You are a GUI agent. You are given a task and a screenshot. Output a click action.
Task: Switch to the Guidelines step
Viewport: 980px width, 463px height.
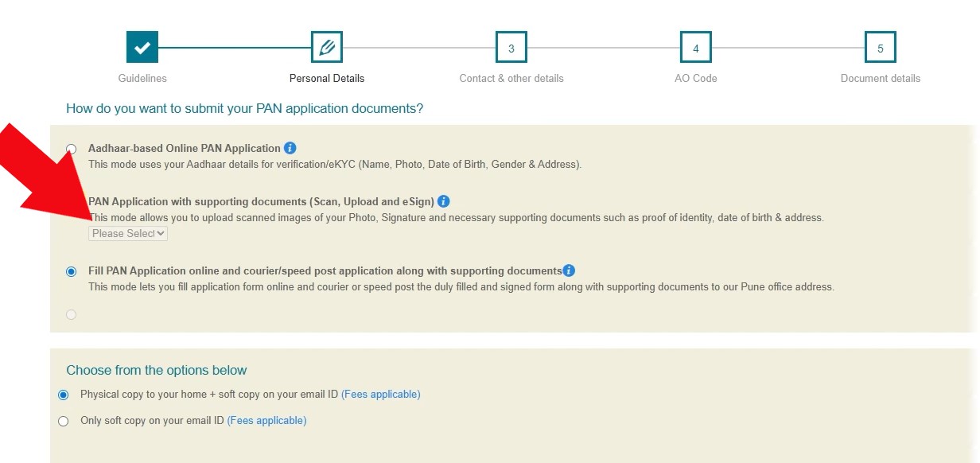(142, 78)
